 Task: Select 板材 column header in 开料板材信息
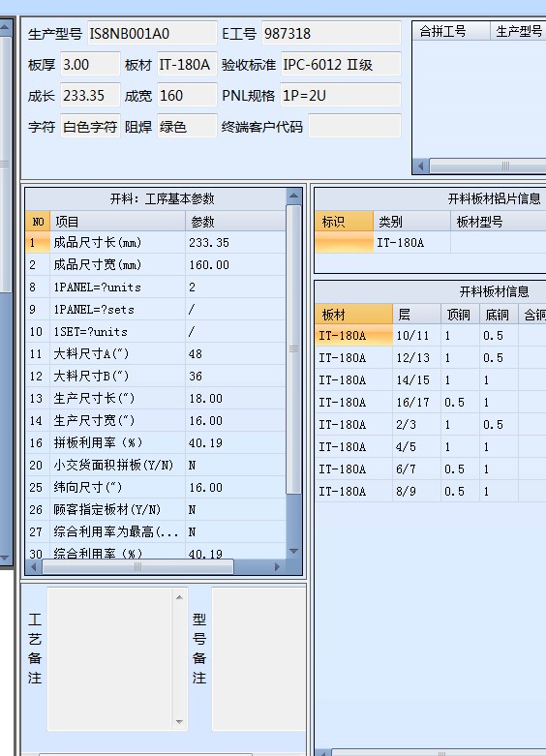tap(353, 315)
